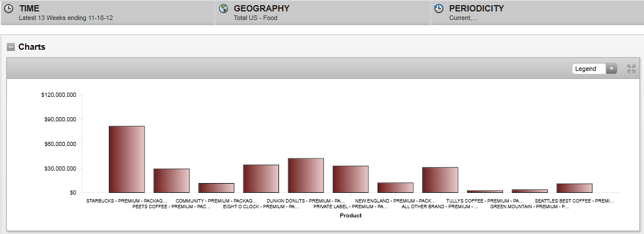Click the Dunkin Donuts bar
The width and height of the screenshot is (644, 234).
click(305, 175)
